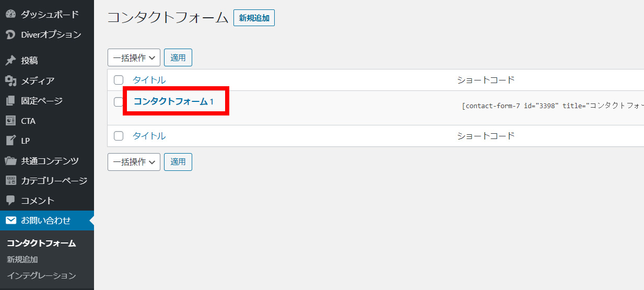644x290 pixels.
Task: Click the 新規追加 button beside page title
Action: pos(254,18)
